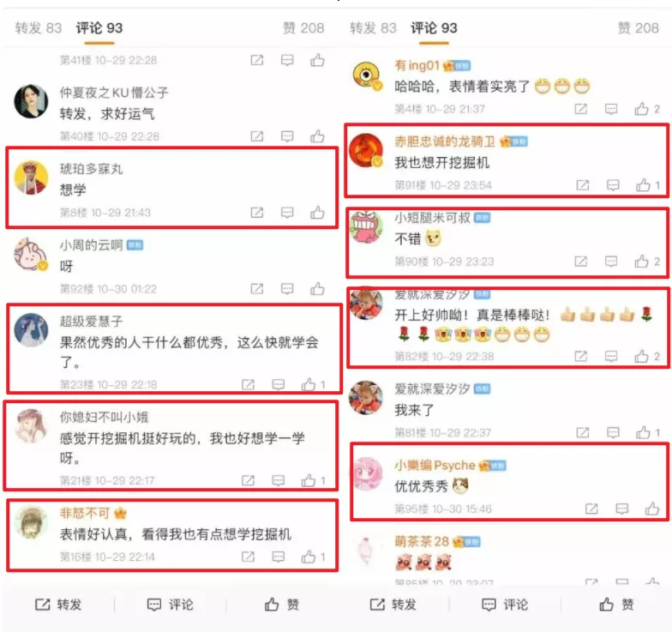
Task: Open the right panel's 赞 208 tab
Action: point(638,28)
